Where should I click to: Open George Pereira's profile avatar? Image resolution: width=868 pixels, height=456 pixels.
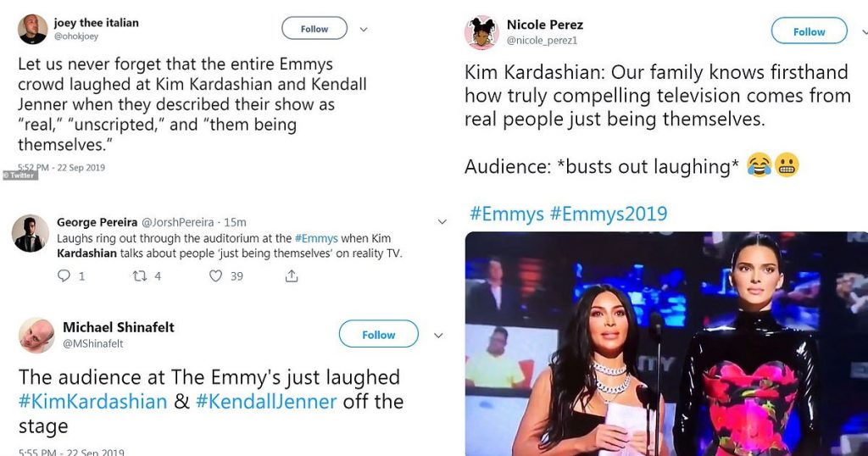point(31,233)
